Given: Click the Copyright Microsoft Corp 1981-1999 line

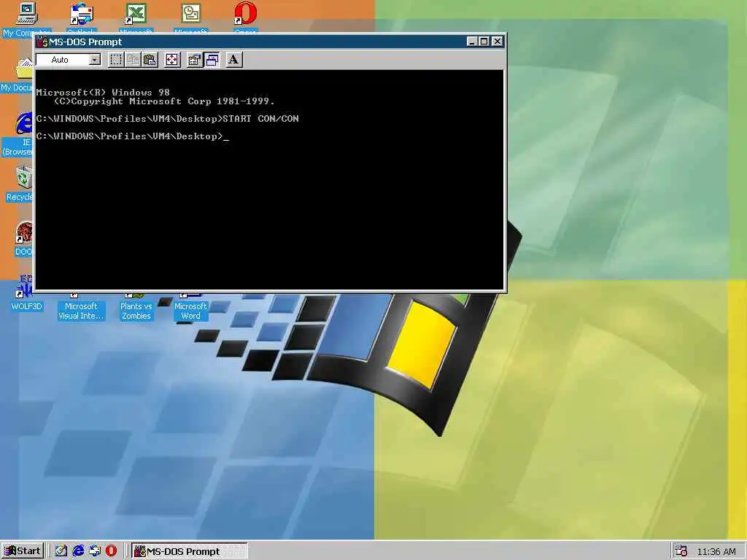Looking at the screenshot, I should tap(164, 101).
